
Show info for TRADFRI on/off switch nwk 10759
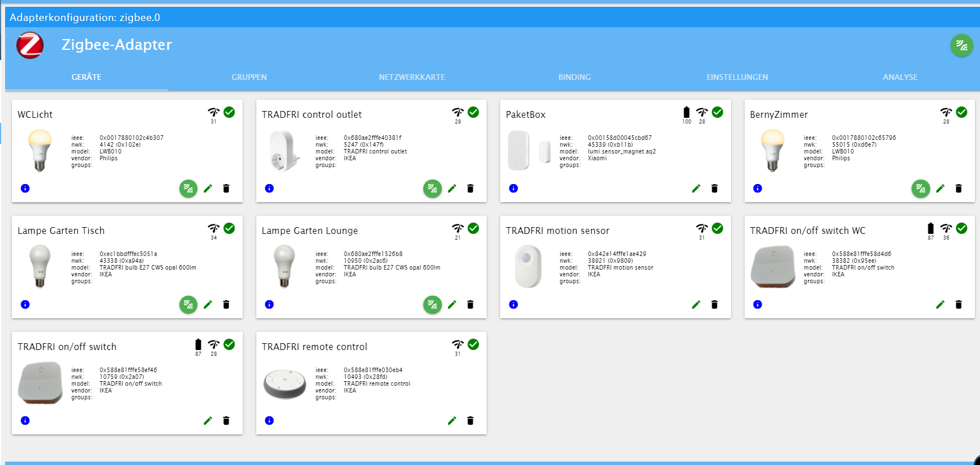point(25,420)
